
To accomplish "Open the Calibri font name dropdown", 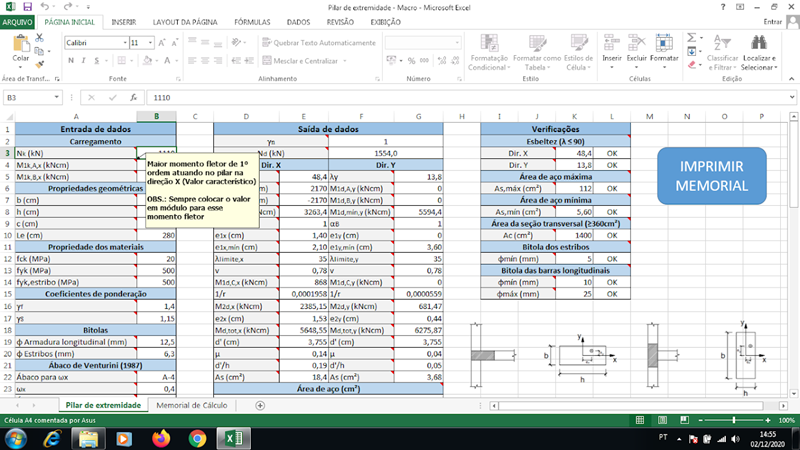I will (125, 43).
